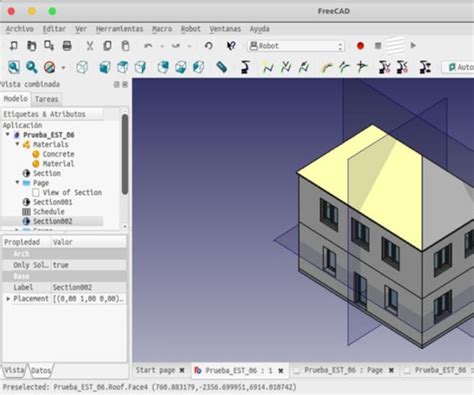Click the Create Robot arm icon

[x=245, y=67]
